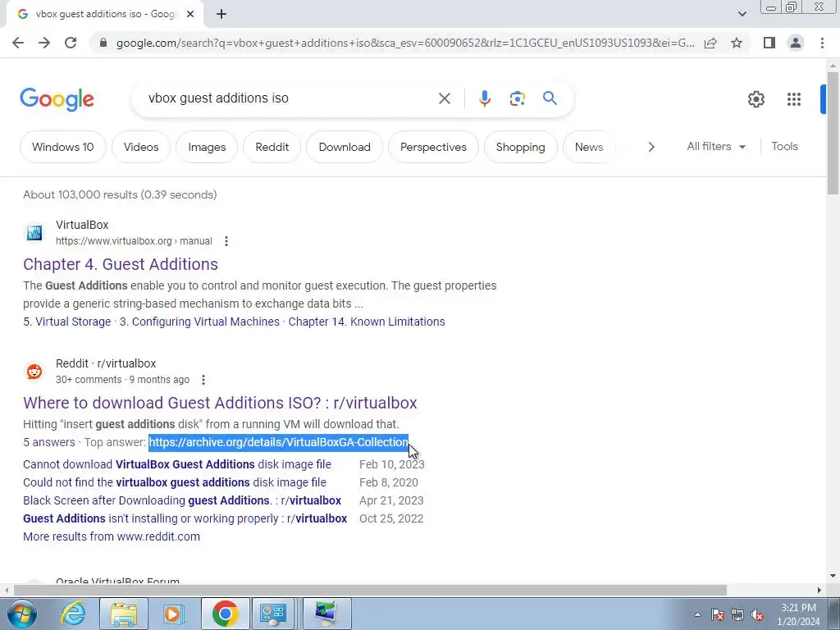This screenshot has width=840, height=630.
Task: Open the Google apps grid icon
Action: (x=794, y=99)
